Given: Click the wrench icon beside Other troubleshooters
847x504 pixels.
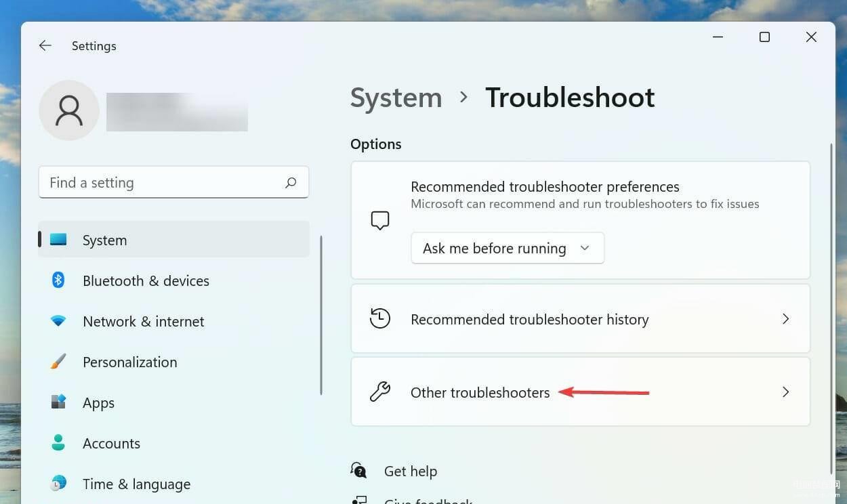Looking at the screenshot, I should pyautogui.click(x=380, y=392).
